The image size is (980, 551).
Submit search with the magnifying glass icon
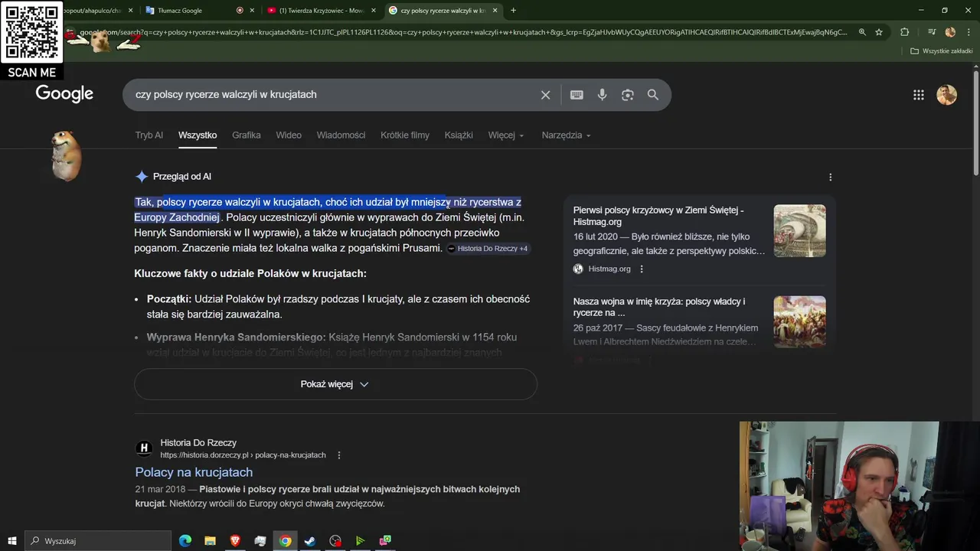click(x=653, y=95)
